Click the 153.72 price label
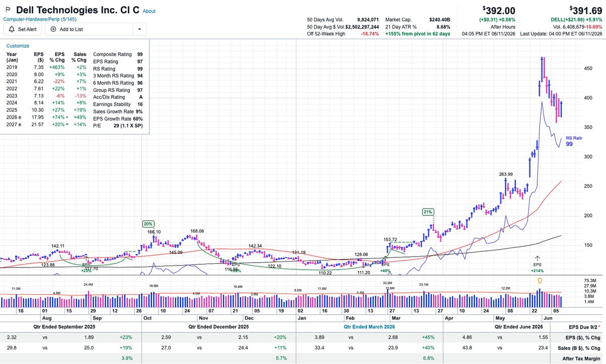Screen dimensions: 606x364 [x=391, y=239]
